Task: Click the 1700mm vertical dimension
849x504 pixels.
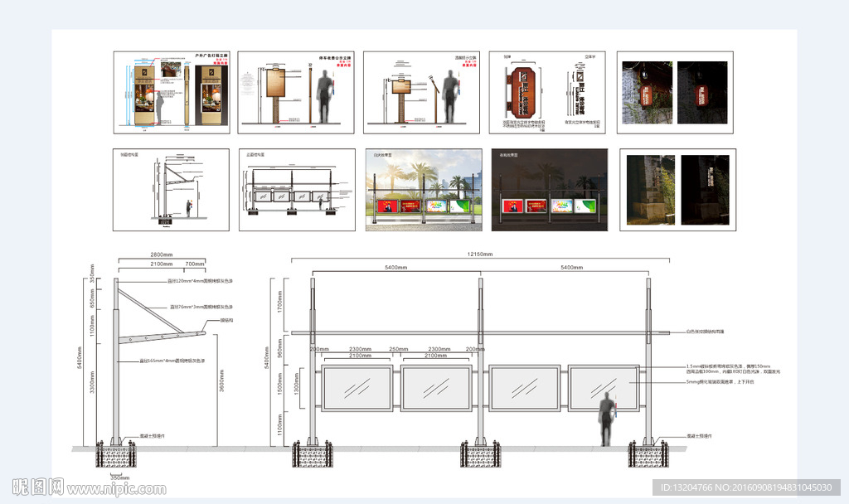Action: coord(279,302)
